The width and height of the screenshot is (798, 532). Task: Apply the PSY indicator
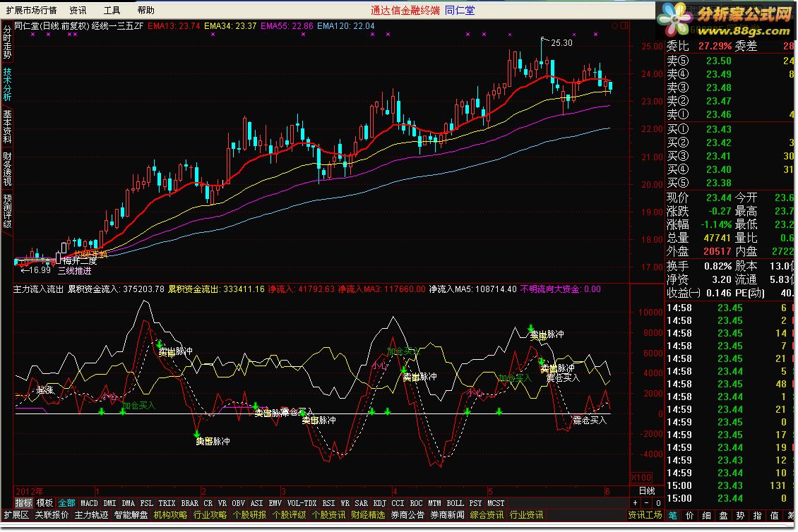pos(475,503)
